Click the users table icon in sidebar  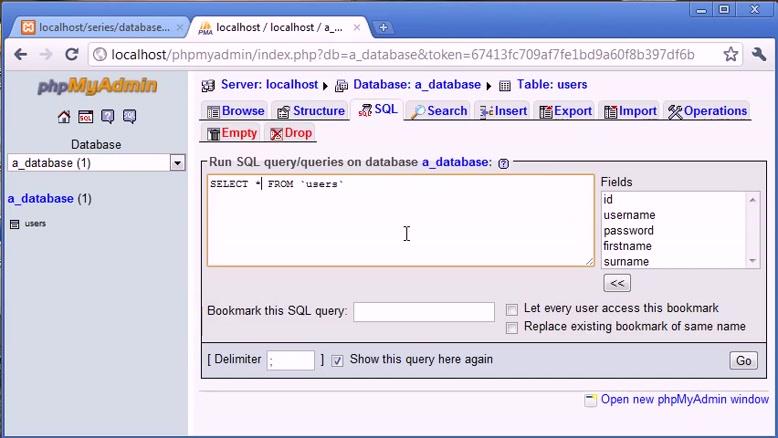click(15, 224)
